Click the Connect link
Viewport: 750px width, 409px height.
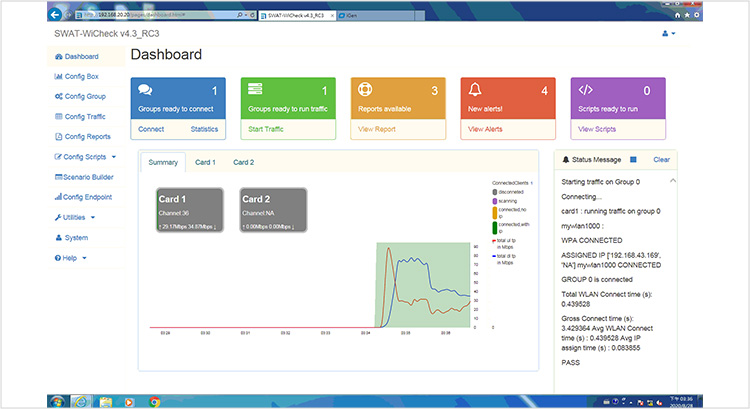point(151,129)
